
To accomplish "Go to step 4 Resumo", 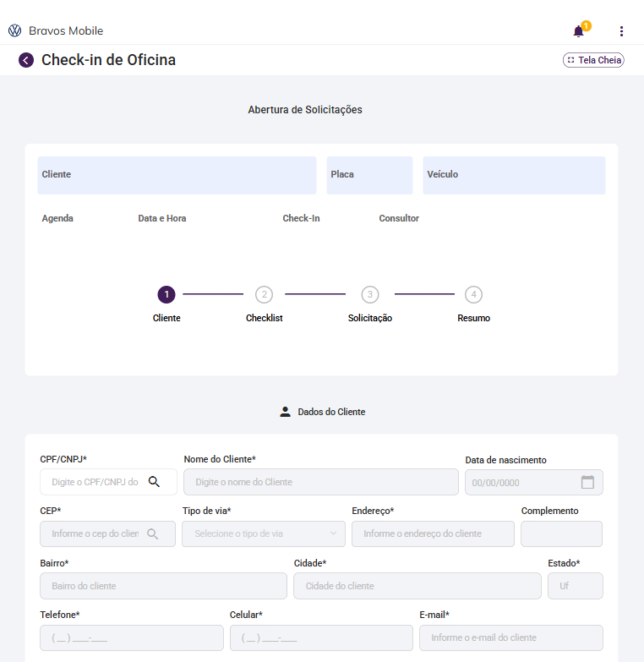I will tap(473, 294).
